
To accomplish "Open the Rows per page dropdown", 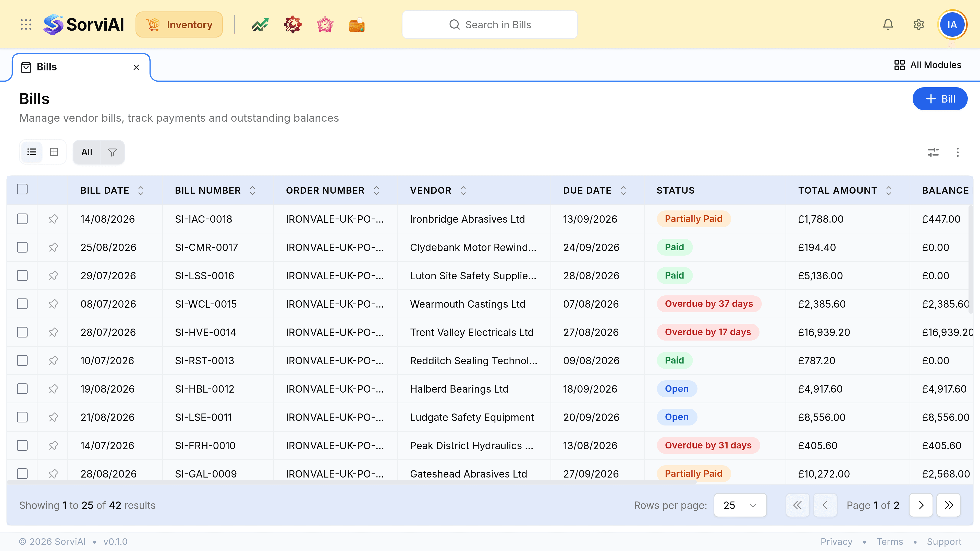I will pos(740,505).
